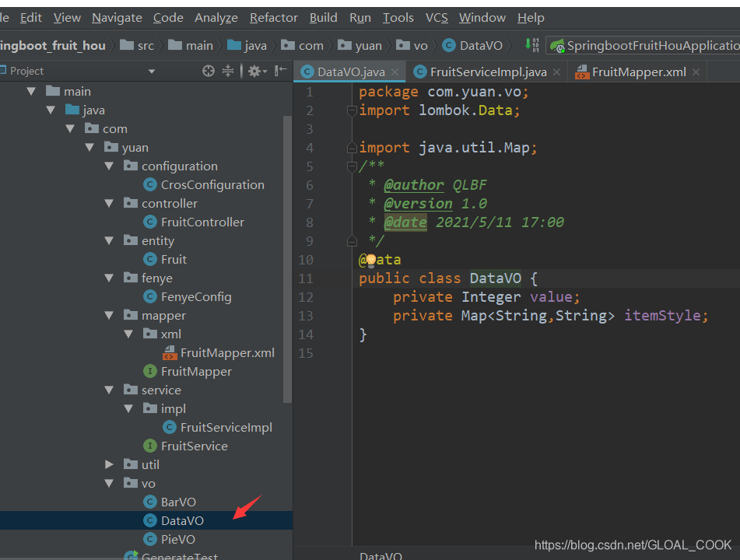This screenshot has height=560, width=740.
Task: Click the FruitServiceImpl class icon in tree
Action: (x=170, y=428)
